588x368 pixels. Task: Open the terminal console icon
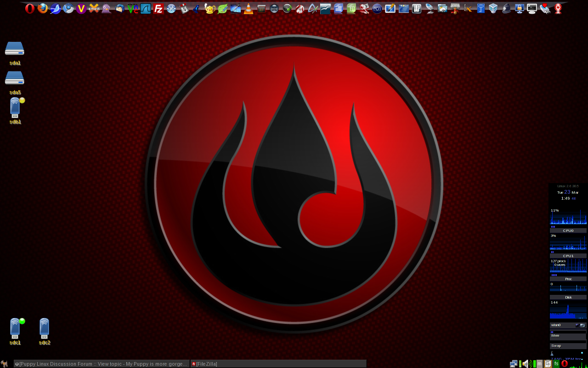click(532, 8)
